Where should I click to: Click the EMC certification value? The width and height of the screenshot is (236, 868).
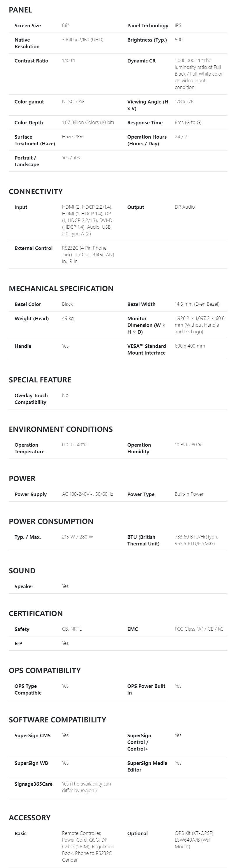point(199,629)
